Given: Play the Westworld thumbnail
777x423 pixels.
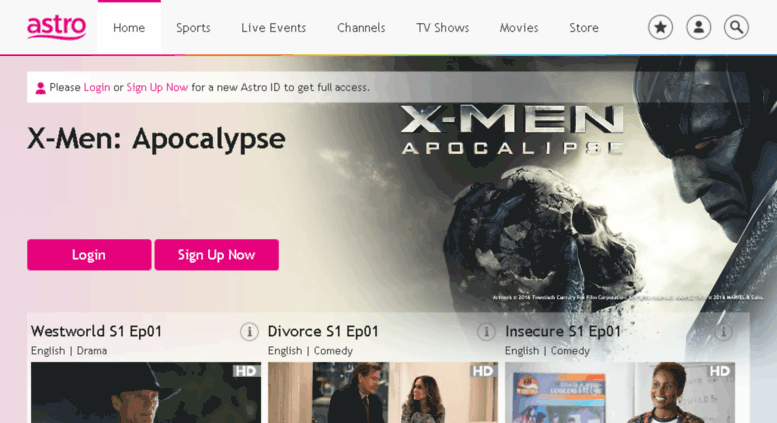Looking at the screenshot, I should tap(146, 392).
